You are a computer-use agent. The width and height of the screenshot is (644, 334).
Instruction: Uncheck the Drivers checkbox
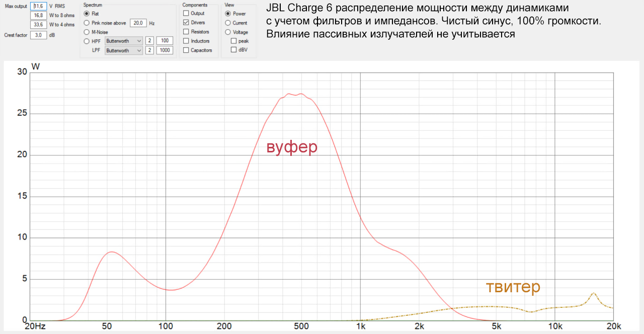186,23
